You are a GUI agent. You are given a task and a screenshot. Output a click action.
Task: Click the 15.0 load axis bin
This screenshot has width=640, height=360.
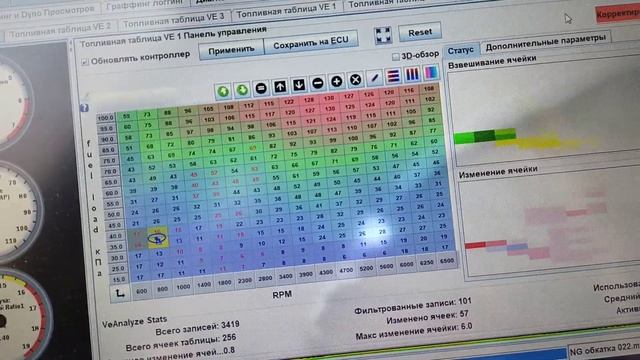click(119, 280)
